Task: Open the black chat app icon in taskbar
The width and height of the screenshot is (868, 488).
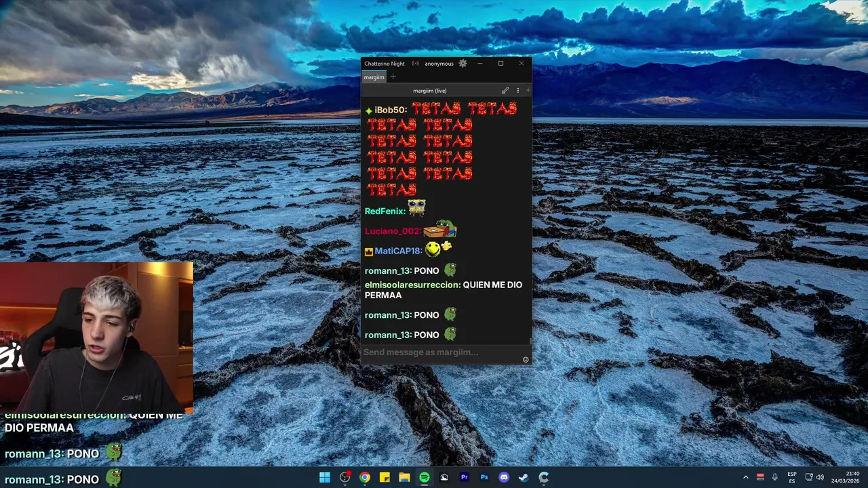Action: pyautogui.click(x=444, y=477)
